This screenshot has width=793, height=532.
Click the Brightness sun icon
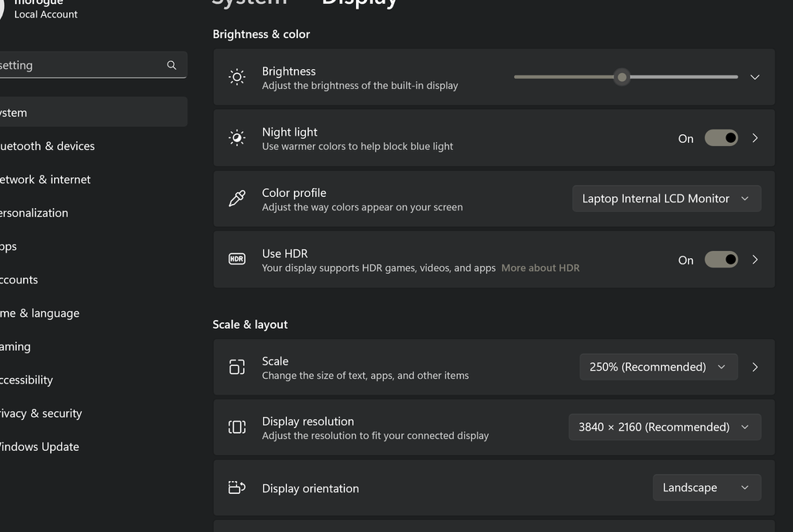237,77
